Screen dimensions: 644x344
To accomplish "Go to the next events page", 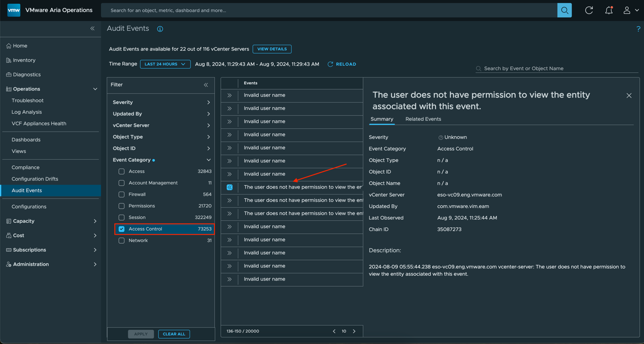I will pos(354,331).
